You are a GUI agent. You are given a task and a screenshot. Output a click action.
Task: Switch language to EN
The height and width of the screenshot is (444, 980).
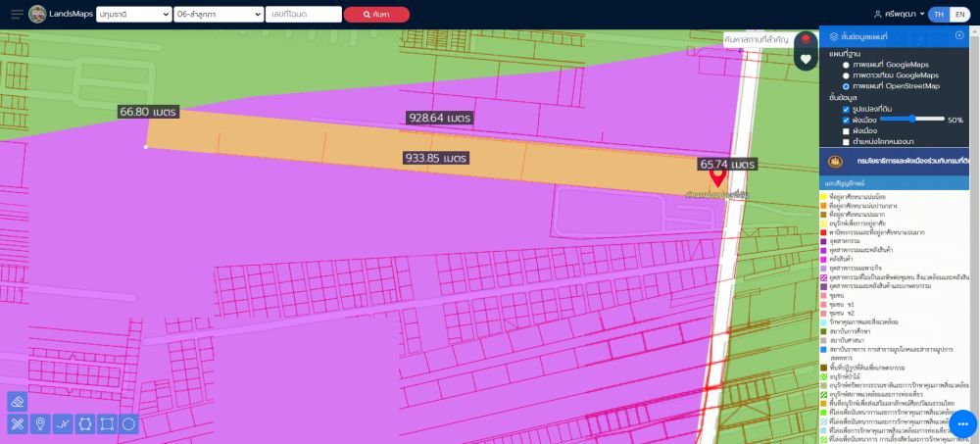959,15
